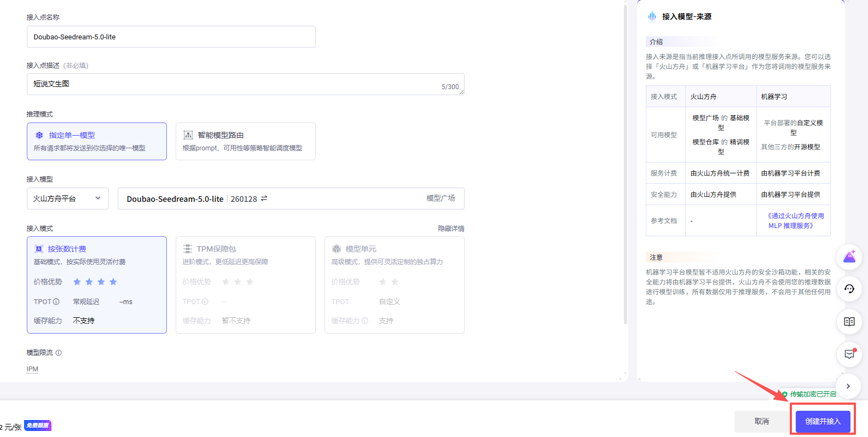This screenshot has height=437, width=868.
Task: Click the 参考文档 row label
Action: (x=664, y=220)
